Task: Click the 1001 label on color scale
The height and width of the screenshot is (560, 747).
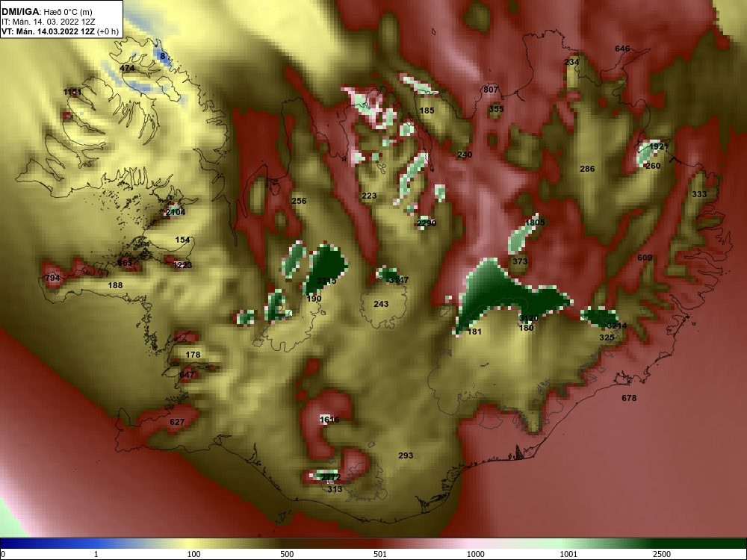Action: tap(568, 554)
